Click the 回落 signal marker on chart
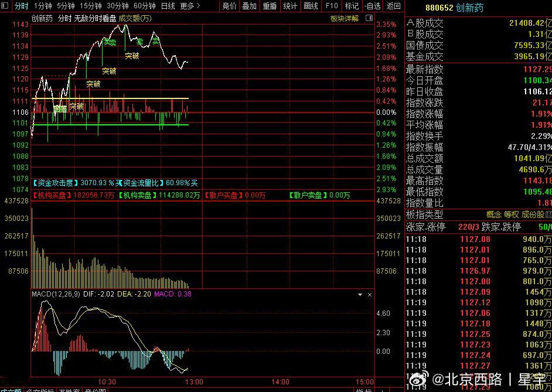Viewport: 552px width, 392px height. pos(60,109)
